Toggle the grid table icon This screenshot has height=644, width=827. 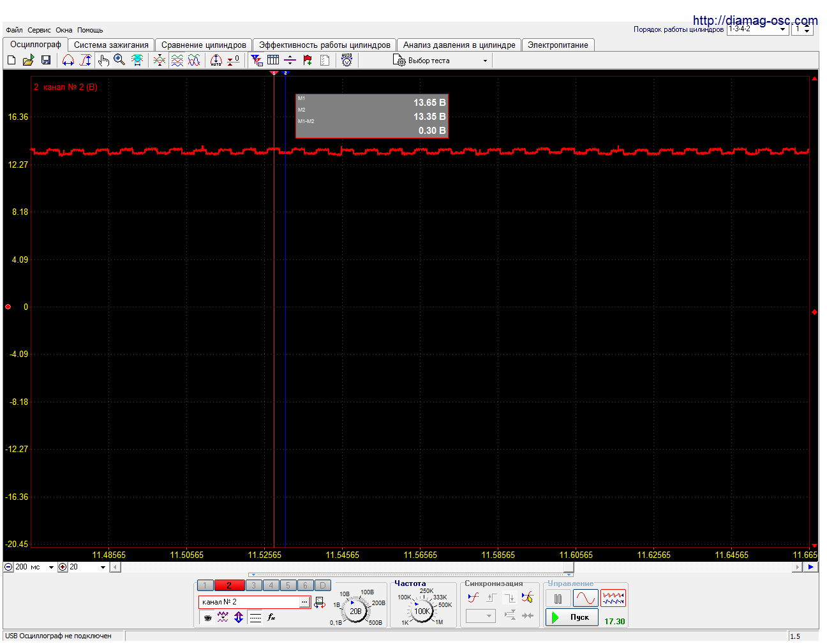point(273,60)
